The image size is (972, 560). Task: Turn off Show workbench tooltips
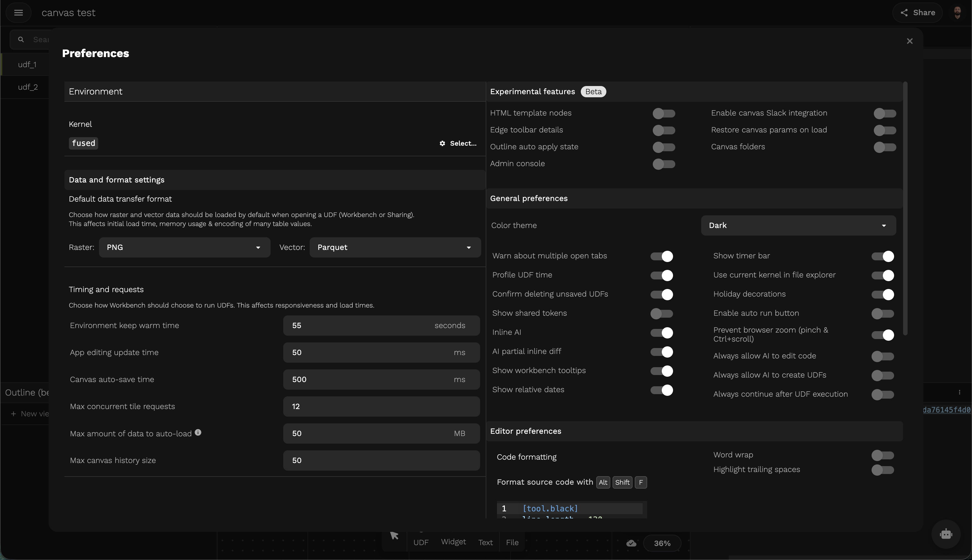pyautogui.click(x=662, y=371)
